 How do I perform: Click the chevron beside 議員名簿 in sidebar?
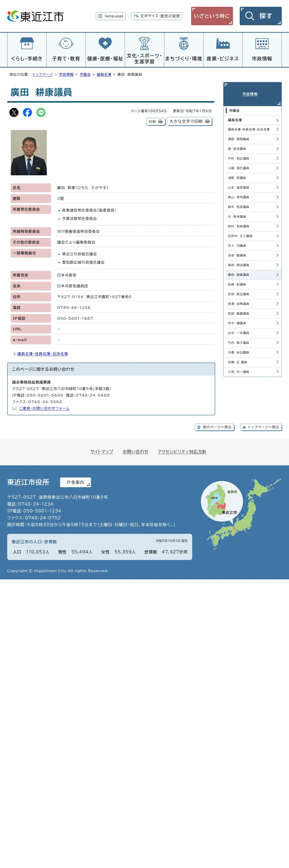click(277, 120)
